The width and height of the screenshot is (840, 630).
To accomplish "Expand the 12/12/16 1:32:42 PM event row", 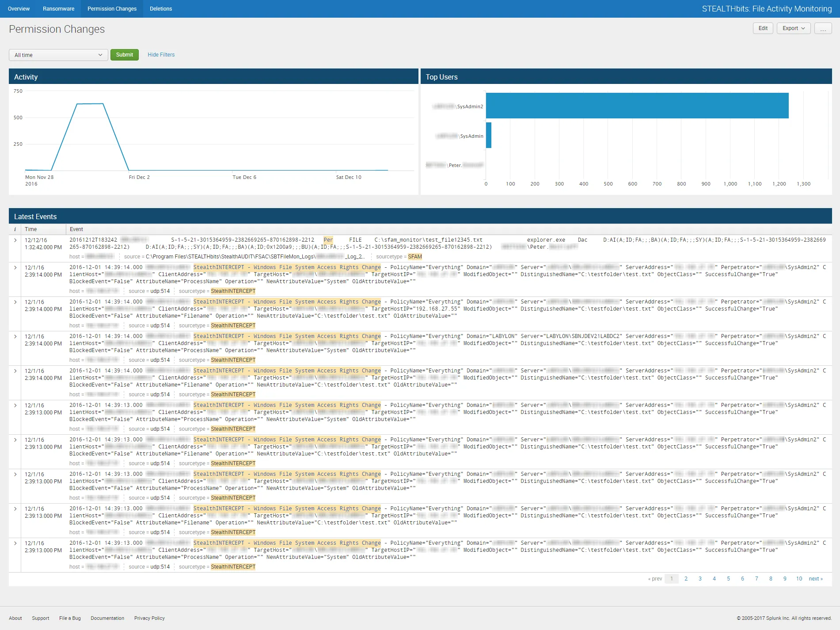I will 15,240.
